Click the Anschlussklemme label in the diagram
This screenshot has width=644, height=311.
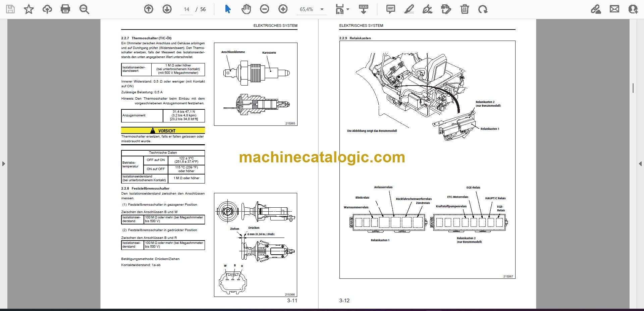(x=233, y=52)
